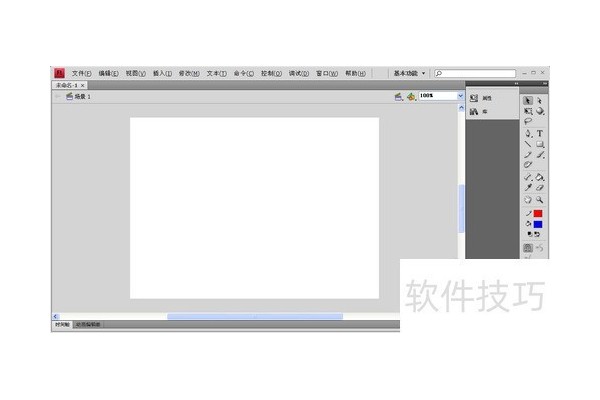
Task: Select the Eraser tool
Action: 540,188
